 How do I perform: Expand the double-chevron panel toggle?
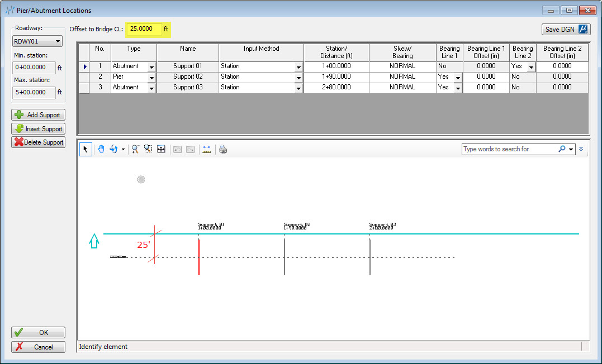pyautogui.click(x=581, y=149)
